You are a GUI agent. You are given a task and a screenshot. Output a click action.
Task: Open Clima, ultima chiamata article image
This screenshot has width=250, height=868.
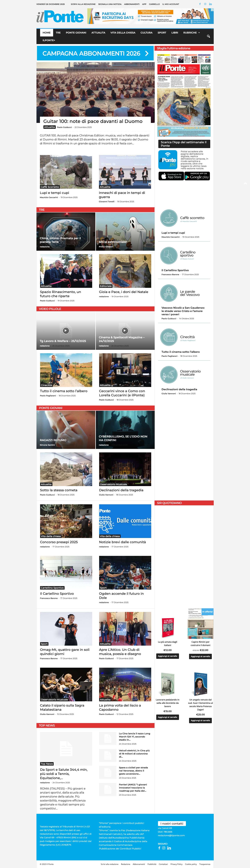pos(66,231)
